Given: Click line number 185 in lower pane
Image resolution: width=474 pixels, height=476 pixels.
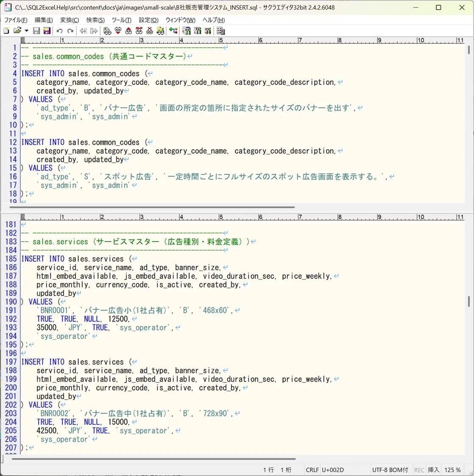Looking at the screenshot, I should tap(11, 259).
